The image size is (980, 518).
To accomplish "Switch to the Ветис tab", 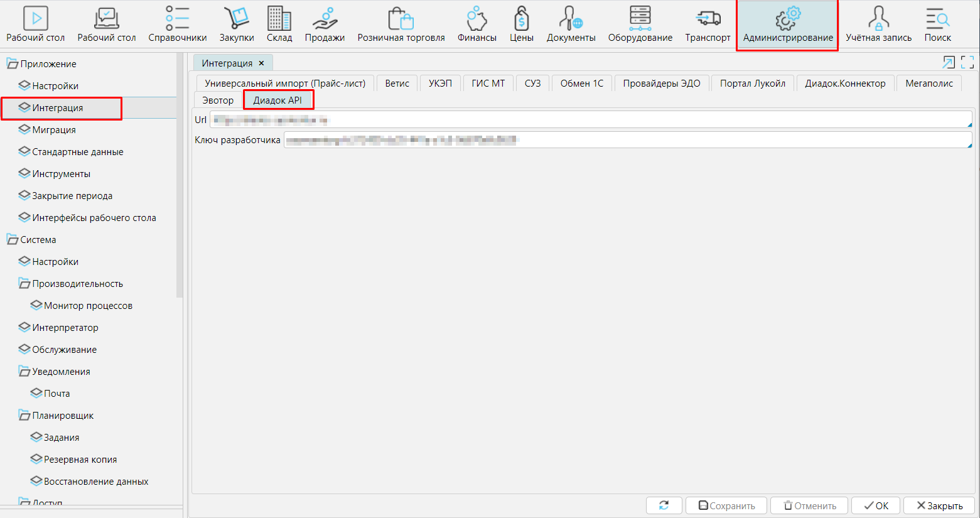I will click(x=397, y=84).
